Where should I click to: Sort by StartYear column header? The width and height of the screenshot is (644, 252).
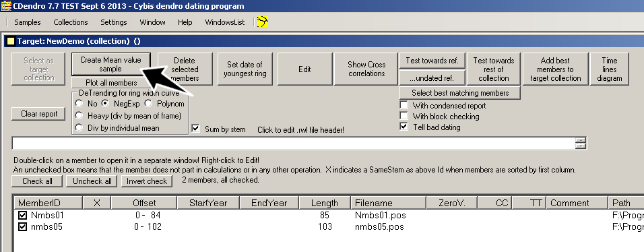tap(208, 203)
